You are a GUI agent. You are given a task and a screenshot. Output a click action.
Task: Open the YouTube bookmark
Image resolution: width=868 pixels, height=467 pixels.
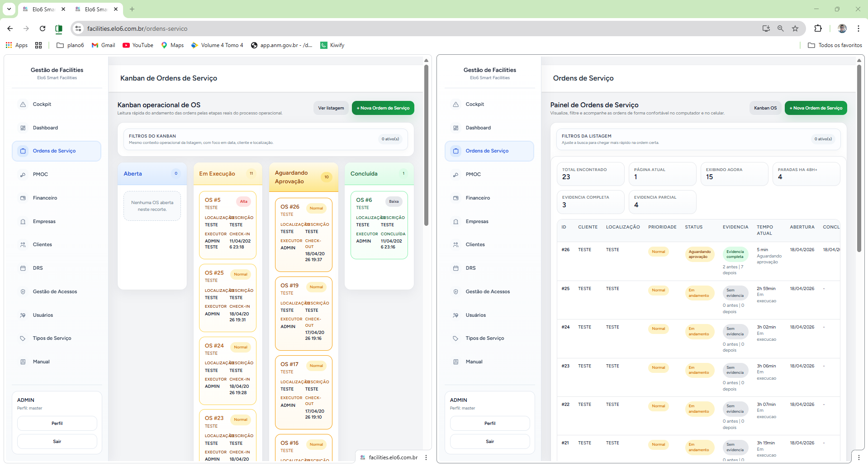coord(138,45)
